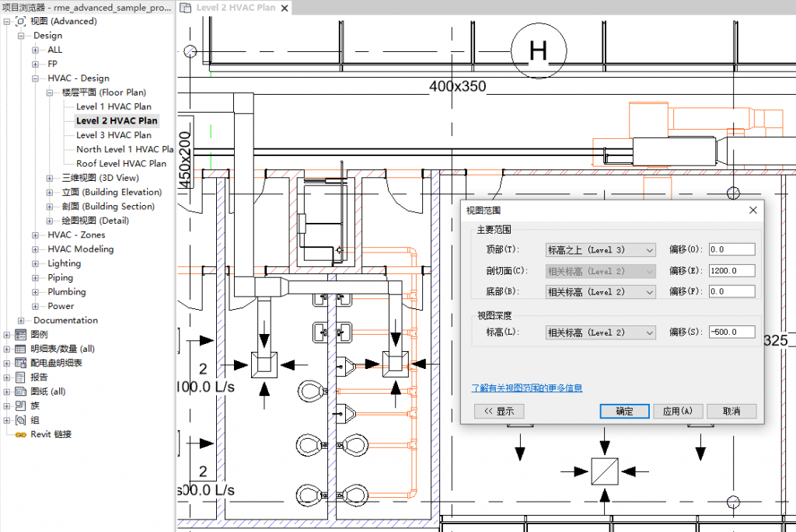The width and height of the screenshot is (796, 532).
Task: Select the Roof Level HVAC Plan view
Action: [121, 163]
